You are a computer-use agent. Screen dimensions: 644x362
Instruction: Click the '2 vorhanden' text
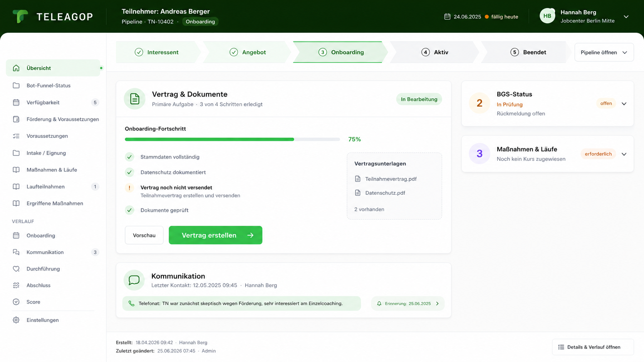[x=369, y=209]
